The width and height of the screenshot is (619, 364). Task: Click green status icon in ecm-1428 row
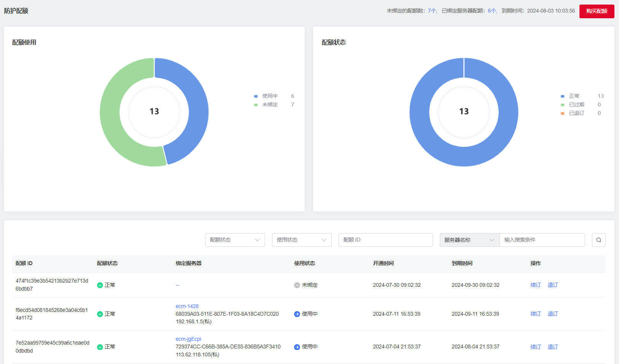[100, 314]
